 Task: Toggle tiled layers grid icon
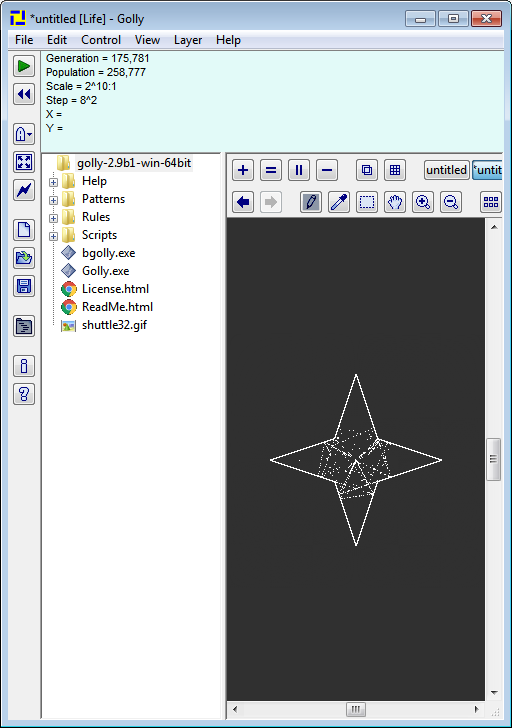click(x=395, y=170)
